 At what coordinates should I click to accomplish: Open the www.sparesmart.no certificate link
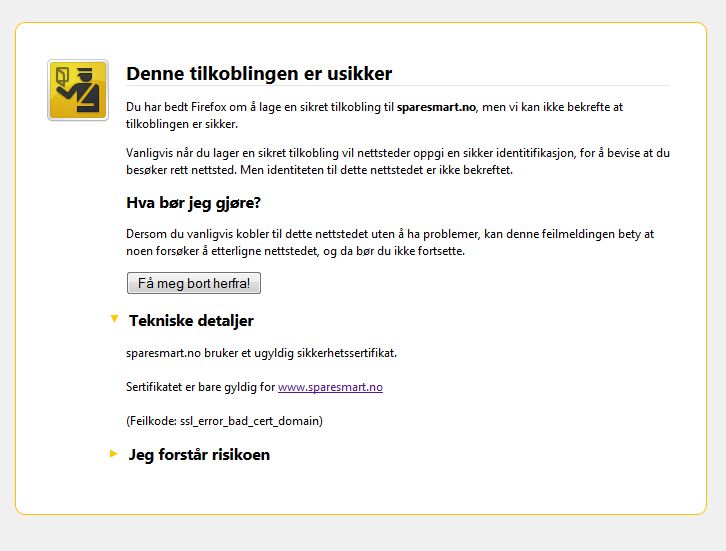(x=330, y=387)
